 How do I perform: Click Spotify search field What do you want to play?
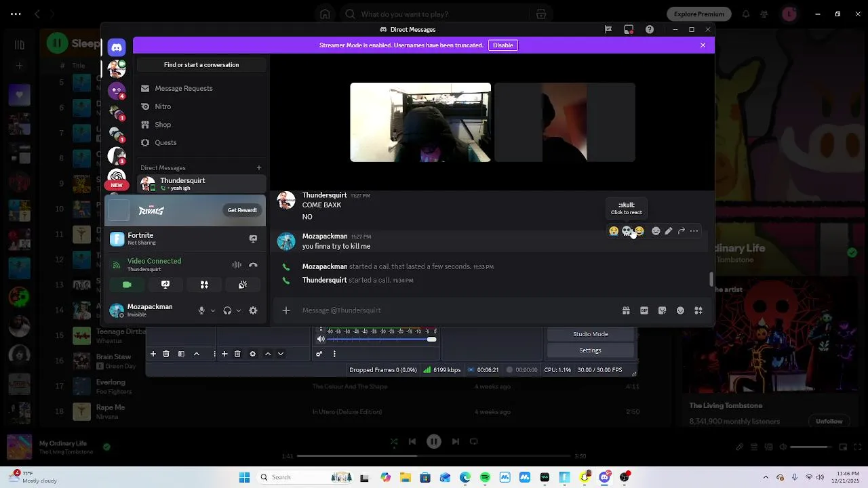click(x=434, y=14)
